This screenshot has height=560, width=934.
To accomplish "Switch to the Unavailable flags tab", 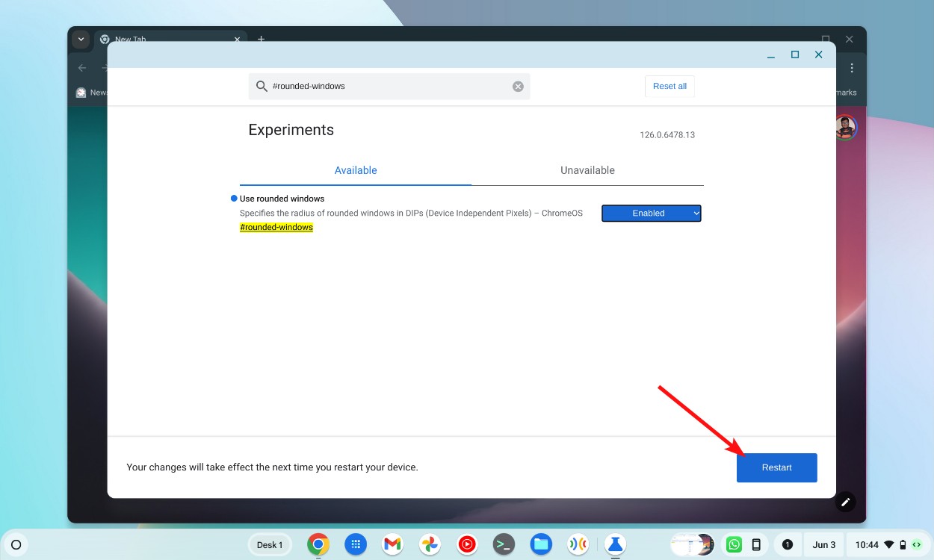I will tap(587, 170).
